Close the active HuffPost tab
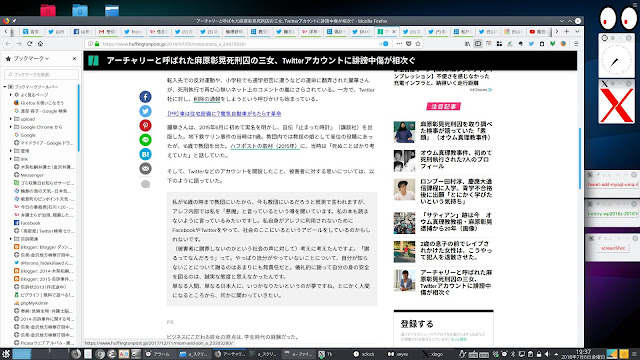The height and width of the screenshot is (360, 640). coord(394,31)
